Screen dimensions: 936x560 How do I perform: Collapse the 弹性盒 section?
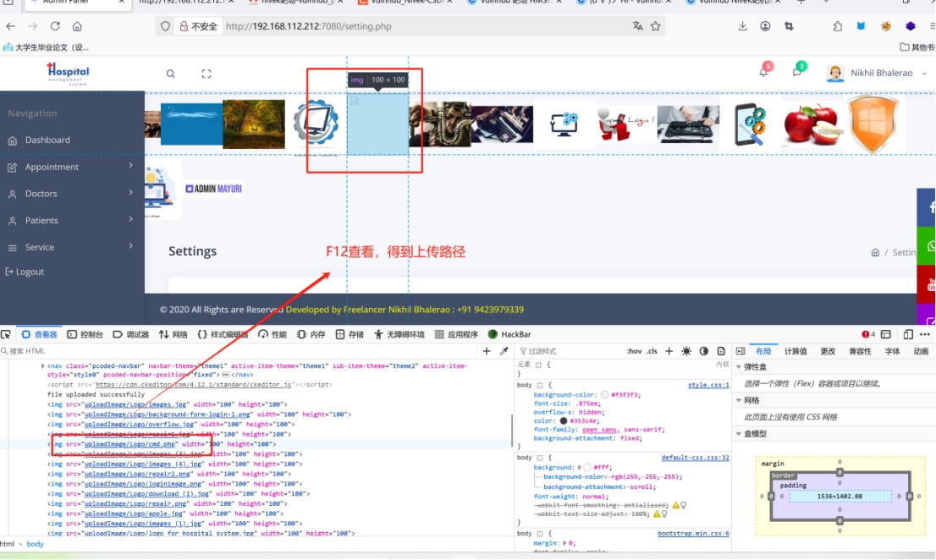[x=739, y=367]
